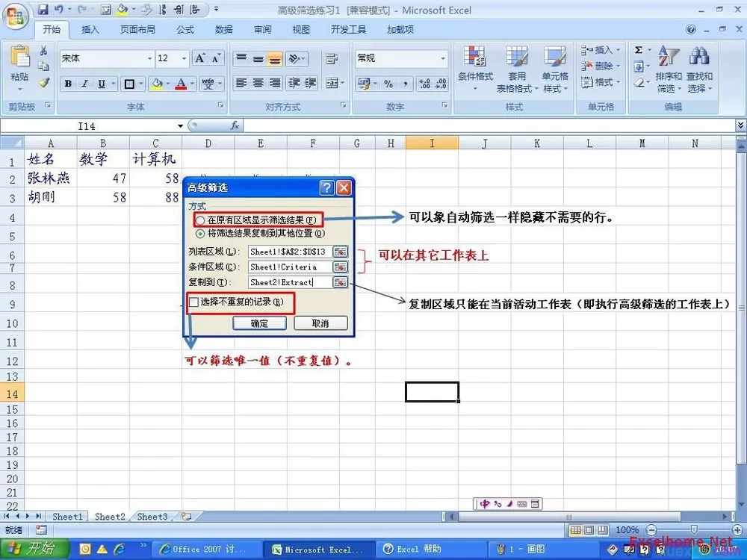Apply comma style
The width and height of the screenshot is (747, 560).
[x=405, y=84]
